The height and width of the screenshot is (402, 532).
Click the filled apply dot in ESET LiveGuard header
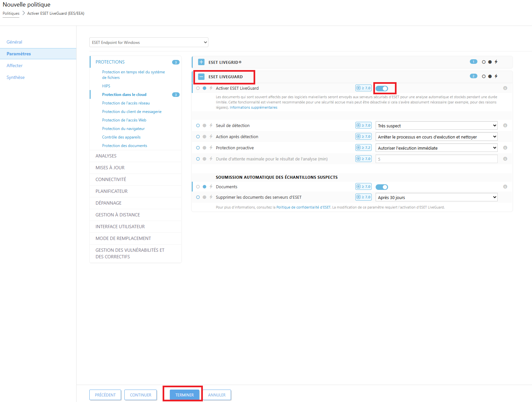pyautogui.click(x=490, y=76)
